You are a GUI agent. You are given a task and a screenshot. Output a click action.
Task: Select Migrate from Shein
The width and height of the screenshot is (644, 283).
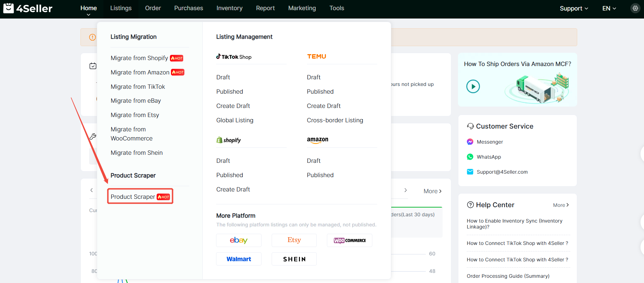[137, 153]
